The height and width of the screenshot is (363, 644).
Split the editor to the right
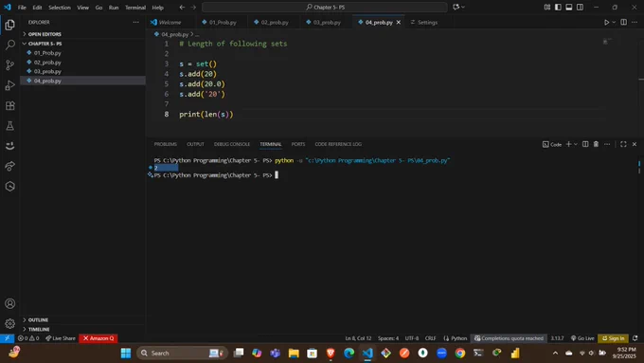point(623,22)
